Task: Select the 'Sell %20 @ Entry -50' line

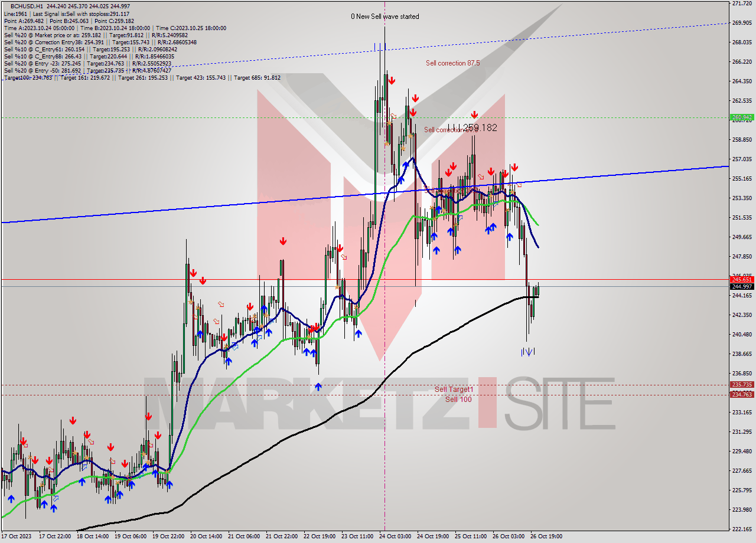Action: [87, 70]
